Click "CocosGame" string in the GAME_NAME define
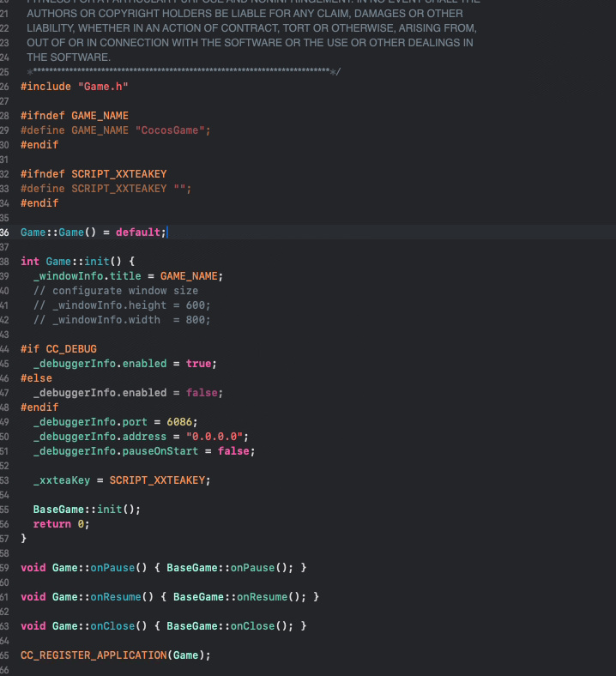Viewport: 616px width, 676px height. (169, 130)
